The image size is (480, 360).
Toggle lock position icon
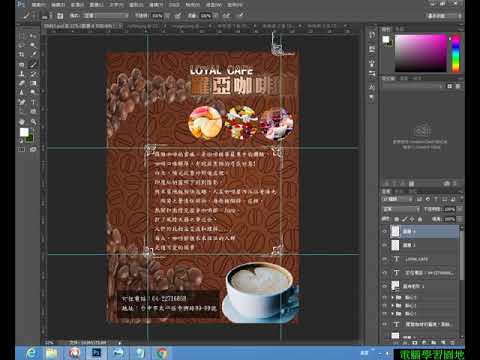pyautogui.click(x=412, y=219)
